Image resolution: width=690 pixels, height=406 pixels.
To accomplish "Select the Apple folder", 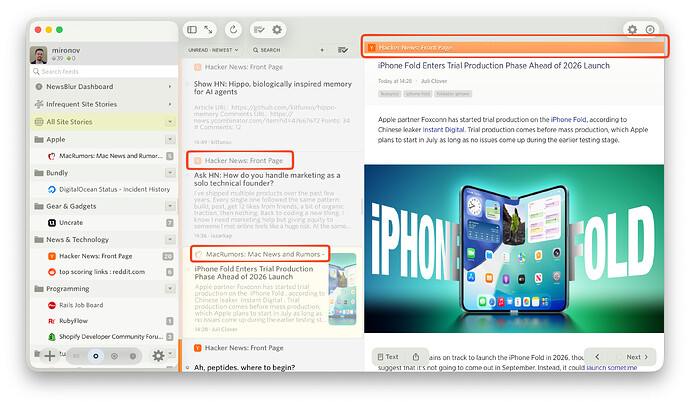I will (x=104, y=139).
